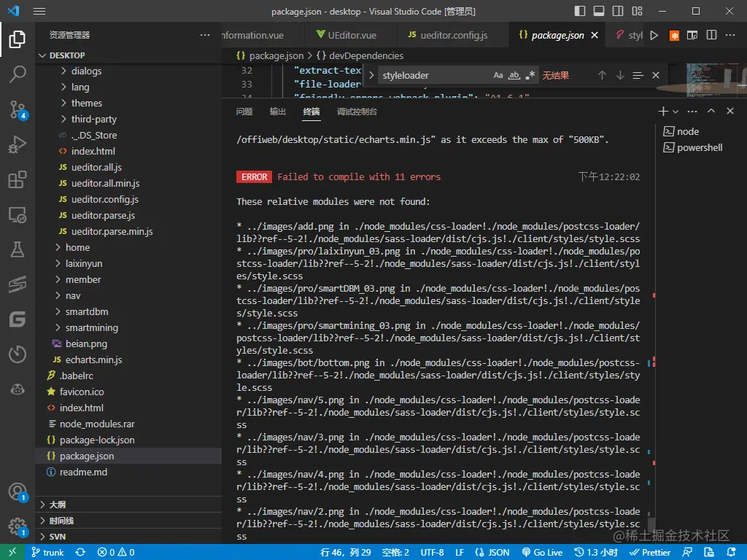The image size is (747, 560).
Task: Click Prettier in the status bar
Action: click(650, 552)
